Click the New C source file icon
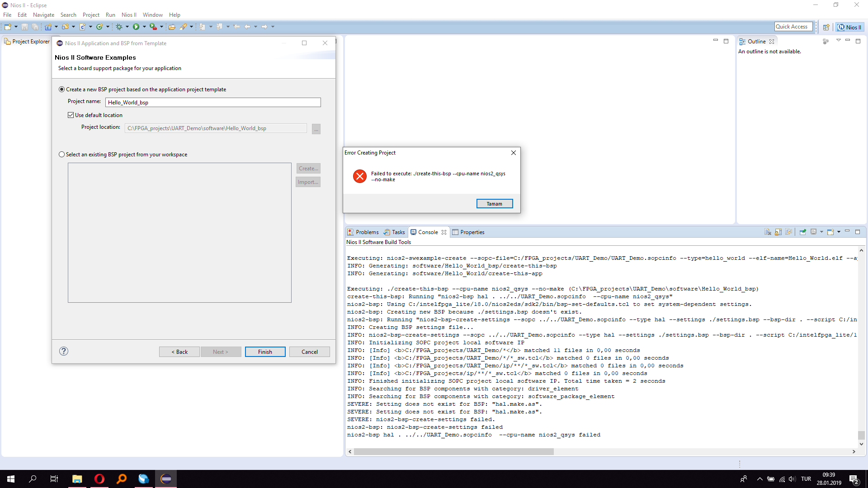The height and width of the screenshot is (488, 868). (82, 27)
